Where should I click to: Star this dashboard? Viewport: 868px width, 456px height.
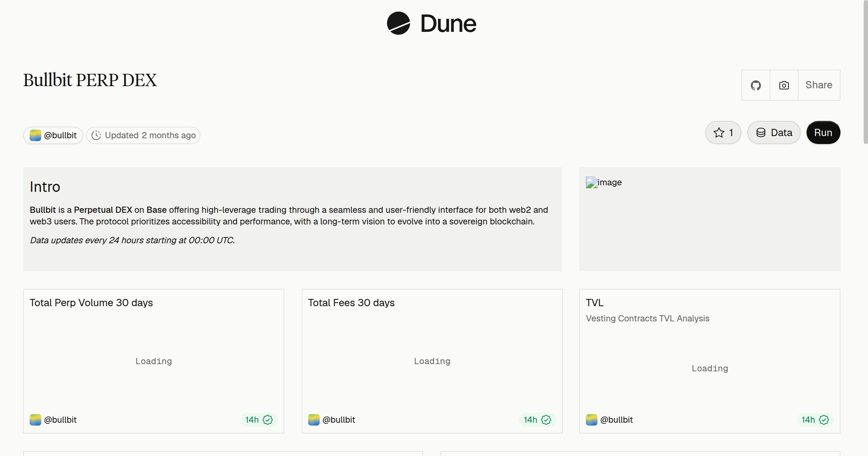[723, 132]
